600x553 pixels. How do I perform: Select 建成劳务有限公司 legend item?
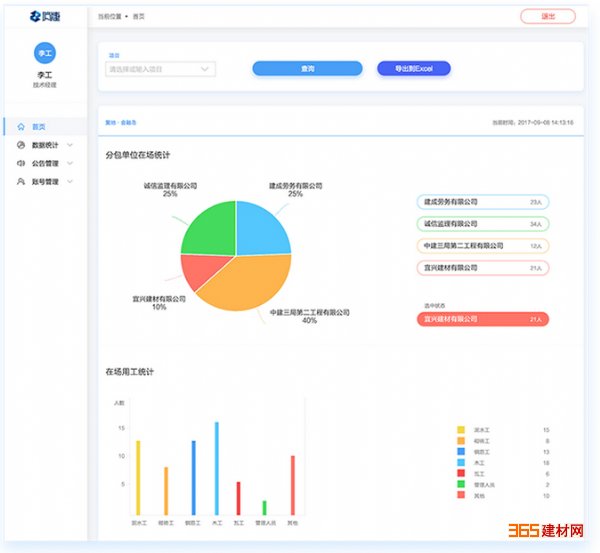482,202
